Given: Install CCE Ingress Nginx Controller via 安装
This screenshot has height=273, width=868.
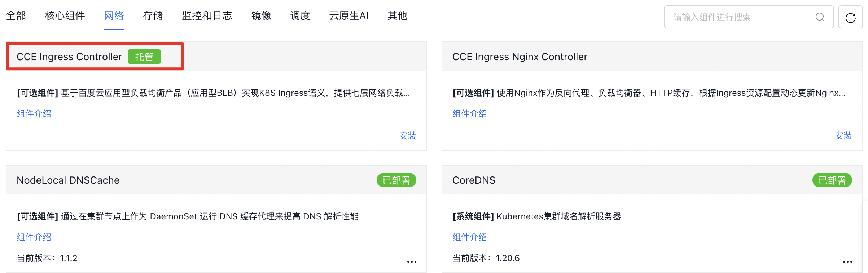Looking at the screenshot, I should (843, 135).
